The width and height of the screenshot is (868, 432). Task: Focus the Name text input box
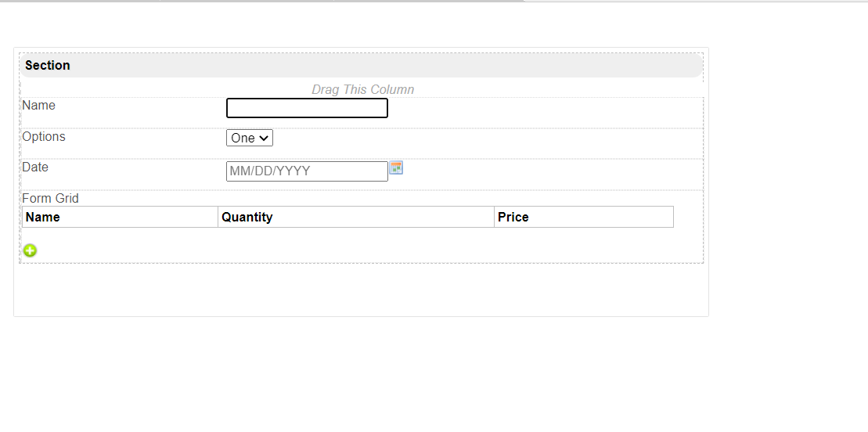[307, 108]
